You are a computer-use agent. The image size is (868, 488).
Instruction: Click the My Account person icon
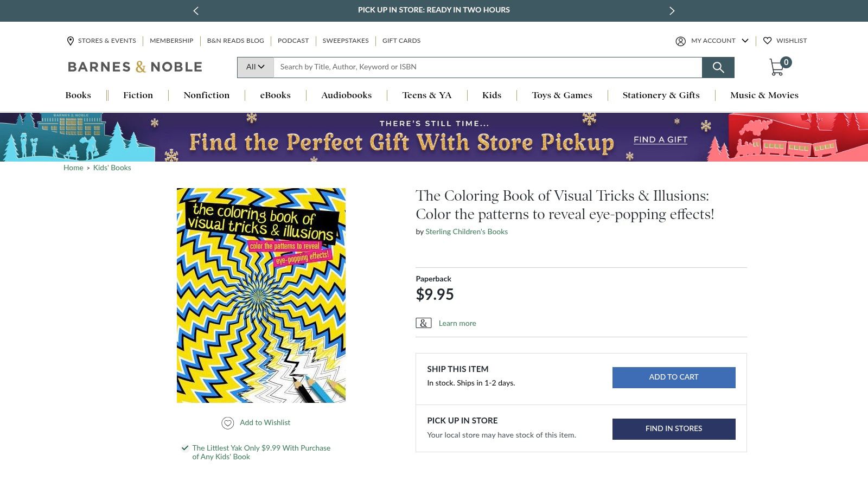[x=681, y=41]
